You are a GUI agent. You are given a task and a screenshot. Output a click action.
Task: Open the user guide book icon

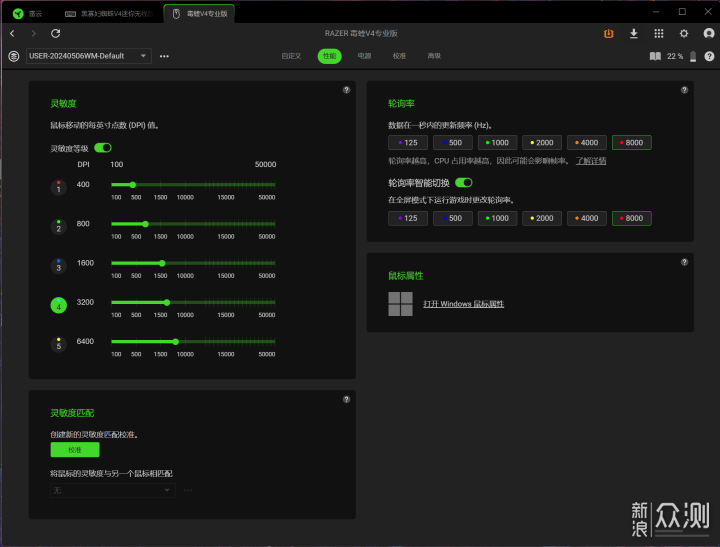click(655, 56)
